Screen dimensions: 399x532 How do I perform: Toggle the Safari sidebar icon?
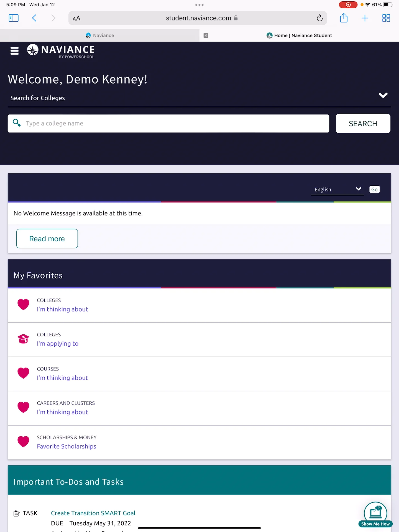click(x=14, y=18)
